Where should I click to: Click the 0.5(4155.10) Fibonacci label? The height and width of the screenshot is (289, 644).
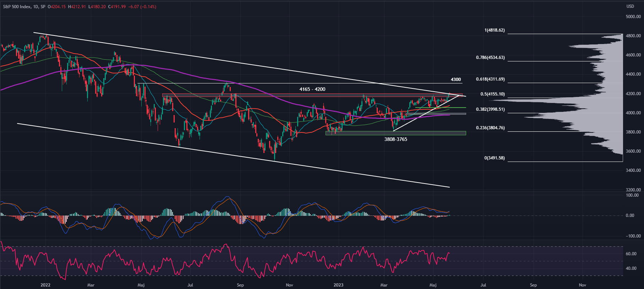[492, 94]
